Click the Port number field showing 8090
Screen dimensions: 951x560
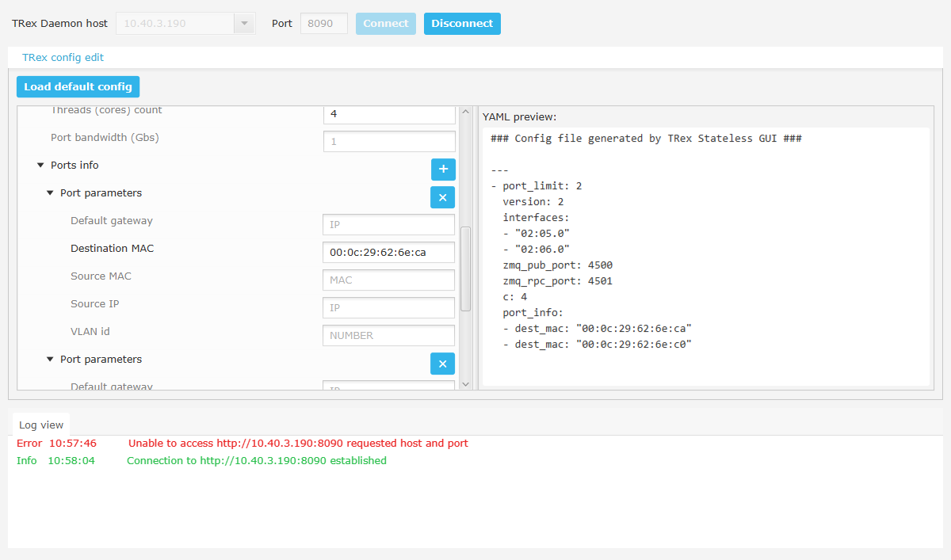(323, 23)
